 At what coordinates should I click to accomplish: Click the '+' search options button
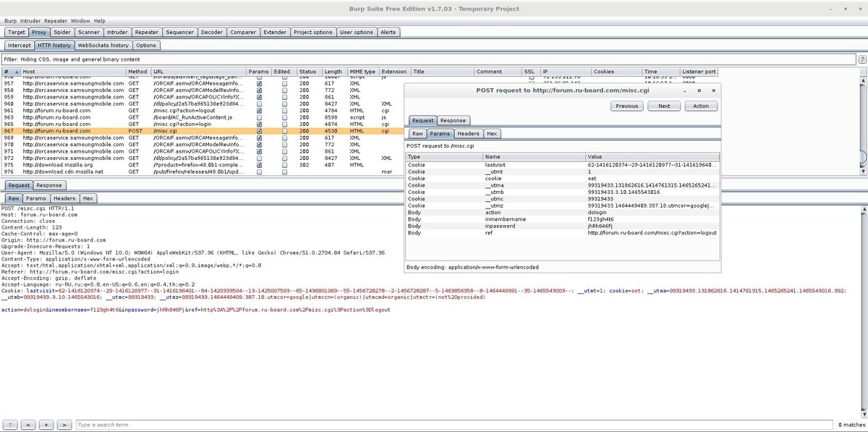tap(46, 425)
